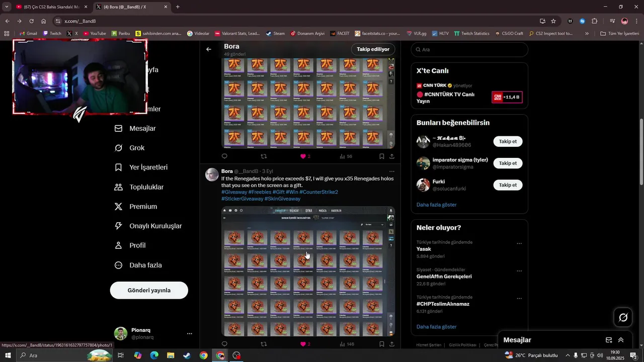Click the back arrow beside Bora header
This screenshot has height=362, width=644.
pos(209,49)
